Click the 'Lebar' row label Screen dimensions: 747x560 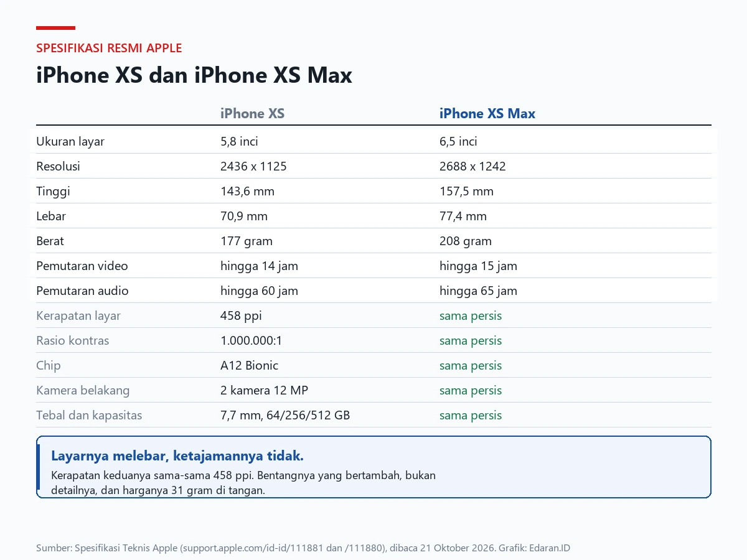[x=51, y=216]
